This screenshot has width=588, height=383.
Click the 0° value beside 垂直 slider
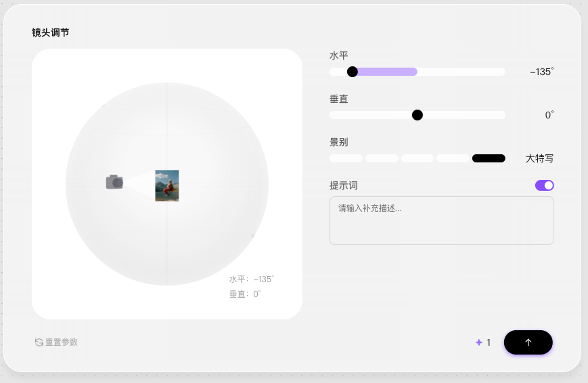[549, 115]
